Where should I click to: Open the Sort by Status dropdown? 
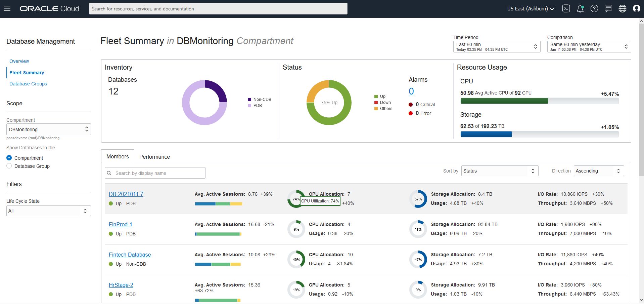tap(499, 171)
